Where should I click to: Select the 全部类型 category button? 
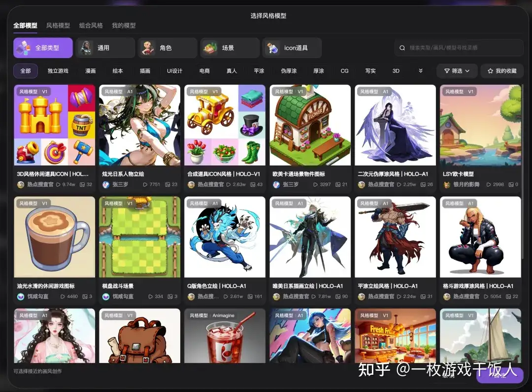(x=43, y=48)
